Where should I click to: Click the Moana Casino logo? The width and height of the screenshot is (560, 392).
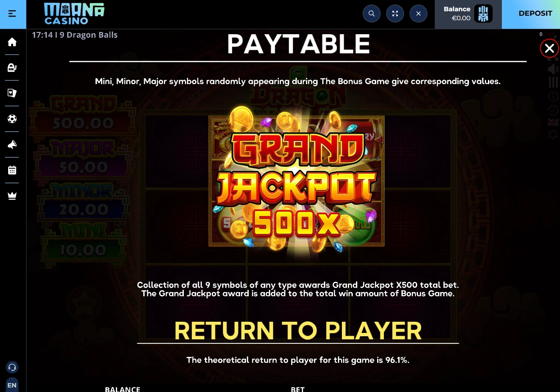pyautogui.click(x=74, y=14)
